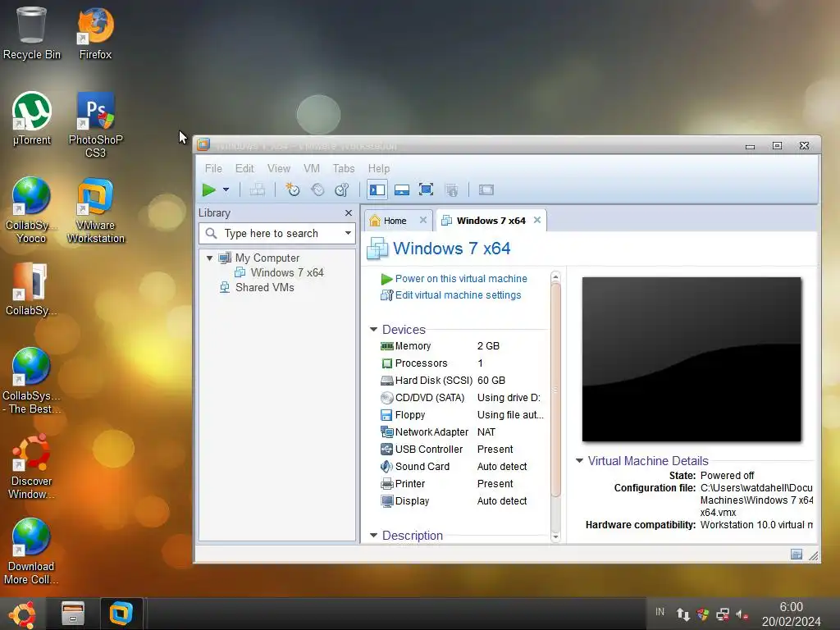The width and height of the screenshot is (840, 630).
Task: Click the console view toolbar icon
Action: click(x=486, y=189)
